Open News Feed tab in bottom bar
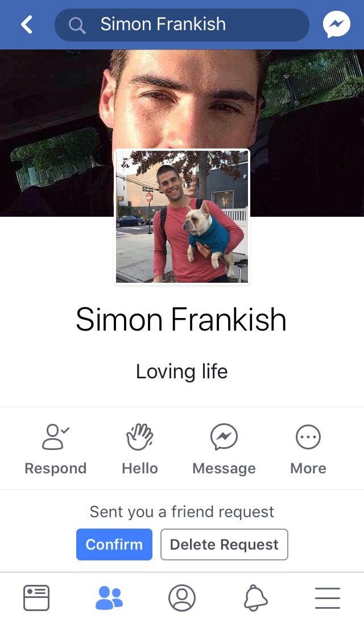 (x=36, y=597)
